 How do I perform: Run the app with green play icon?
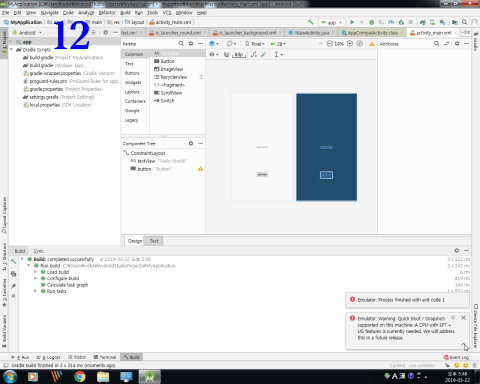[352, 22]
